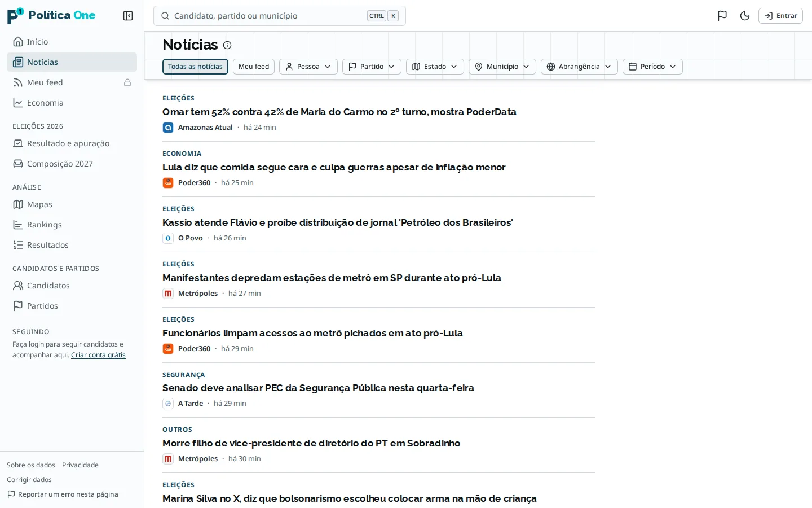This screenshot has height=508, width=812.
Task: Open Partidos in the sidebar
Action: 72,306
